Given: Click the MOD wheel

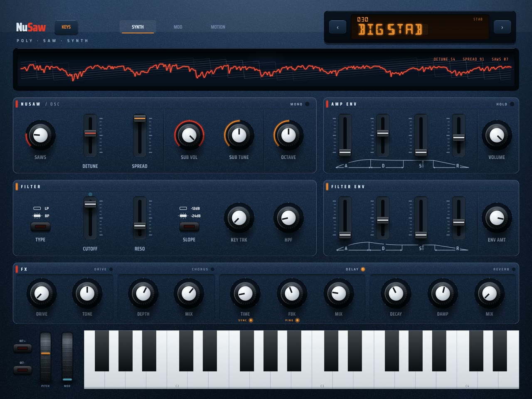Looking at the screenshot, I should click(x=67, y=357).
